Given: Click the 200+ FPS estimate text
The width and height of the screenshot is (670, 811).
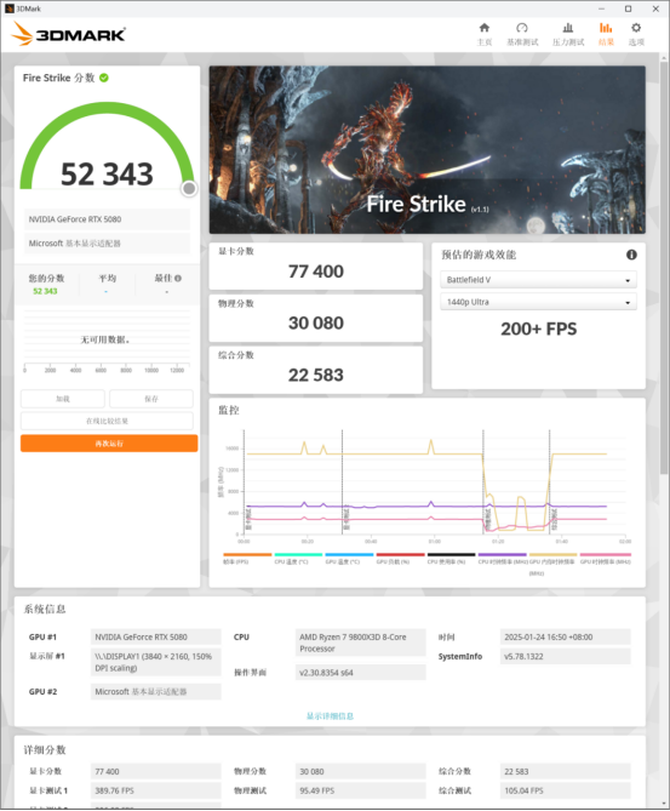Looking at the screenshot, I should [x=538, y=329].
